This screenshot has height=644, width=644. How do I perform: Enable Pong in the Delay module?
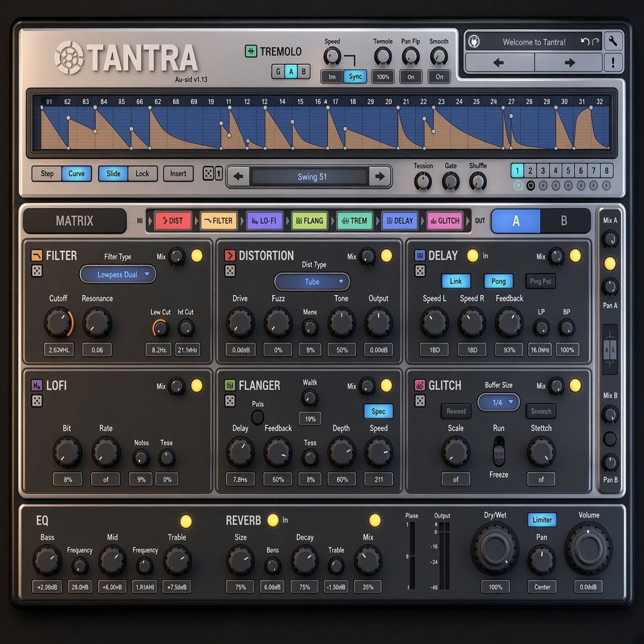[498, 281]
